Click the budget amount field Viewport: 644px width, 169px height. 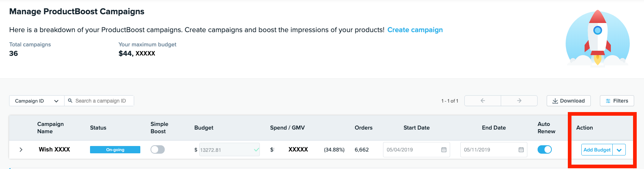(x=226, y=150)
